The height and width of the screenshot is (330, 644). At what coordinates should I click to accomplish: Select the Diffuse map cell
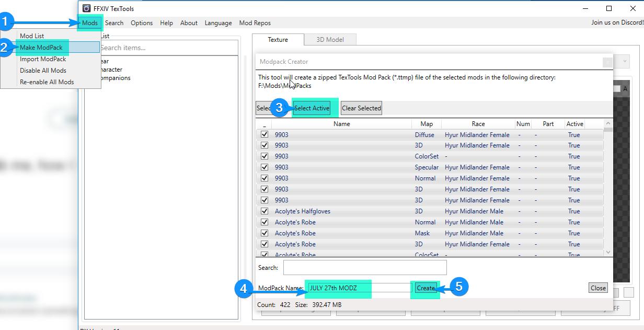424,134
